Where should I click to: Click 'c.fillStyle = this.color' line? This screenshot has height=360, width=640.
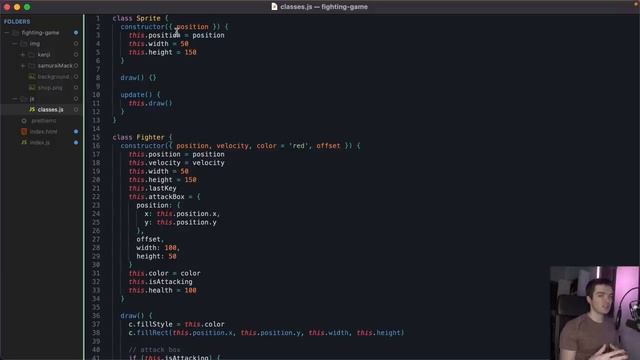(176, 324)
